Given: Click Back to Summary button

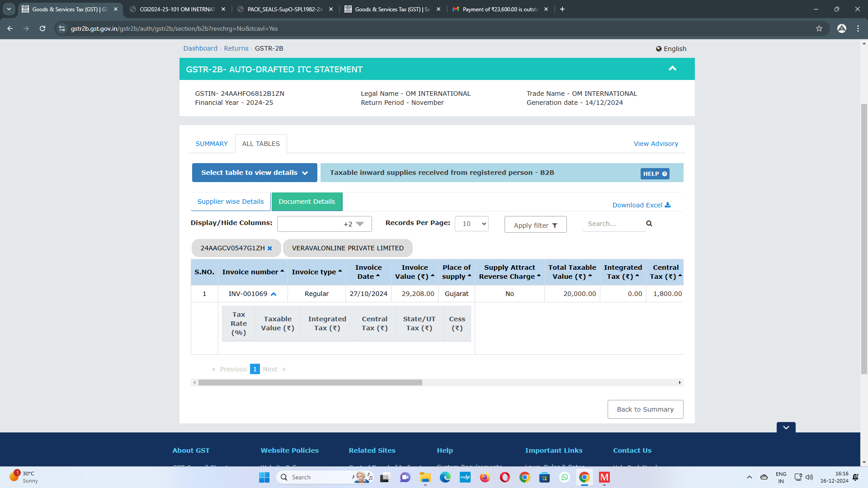Looking at the screenshot, I should (645, 409).
